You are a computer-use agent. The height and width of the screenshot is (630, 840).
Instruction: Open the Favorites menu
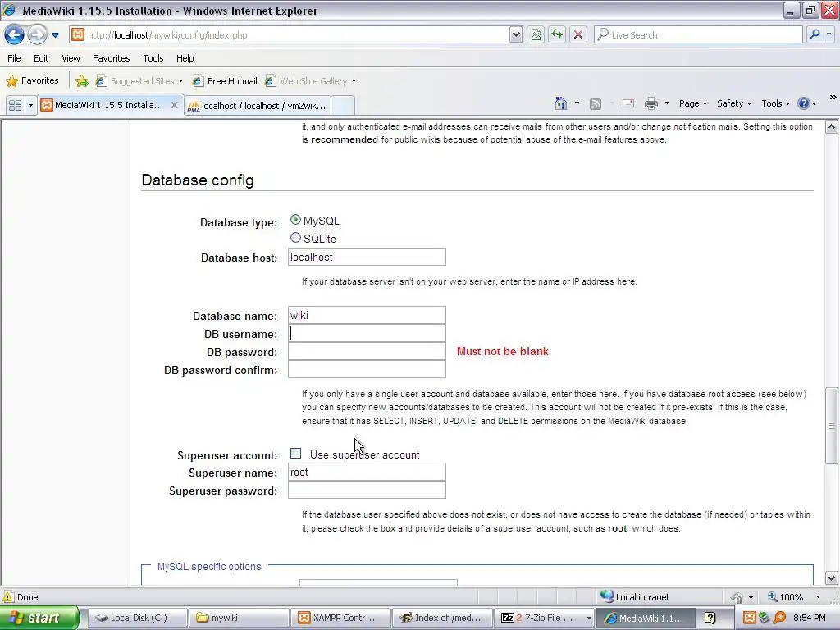[111, 58]
